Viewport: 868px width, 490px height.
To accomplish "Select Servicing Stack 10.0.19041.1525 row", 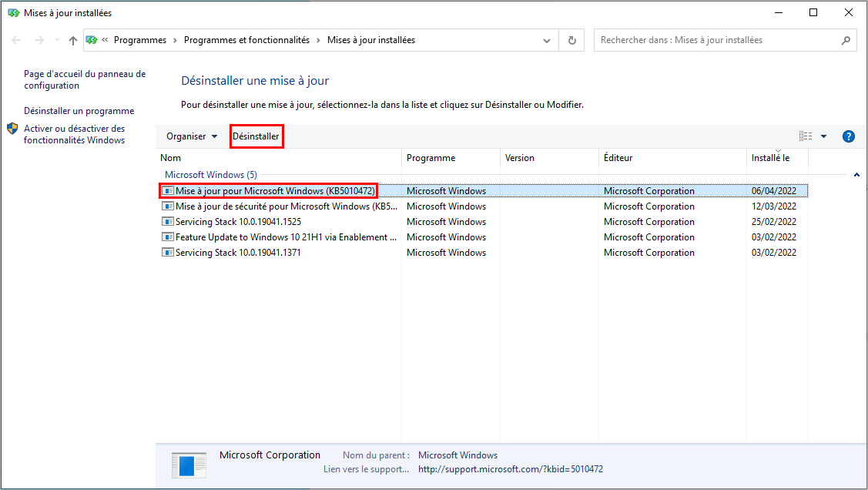I will 483,222.
